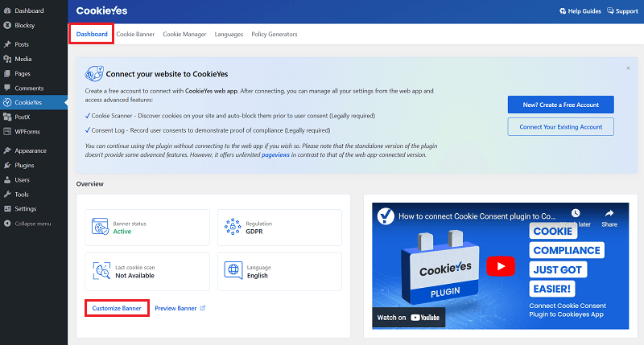Open the Cookie Manager tab
The height and width of the screenshot is (345, 644).
point(184,34)
